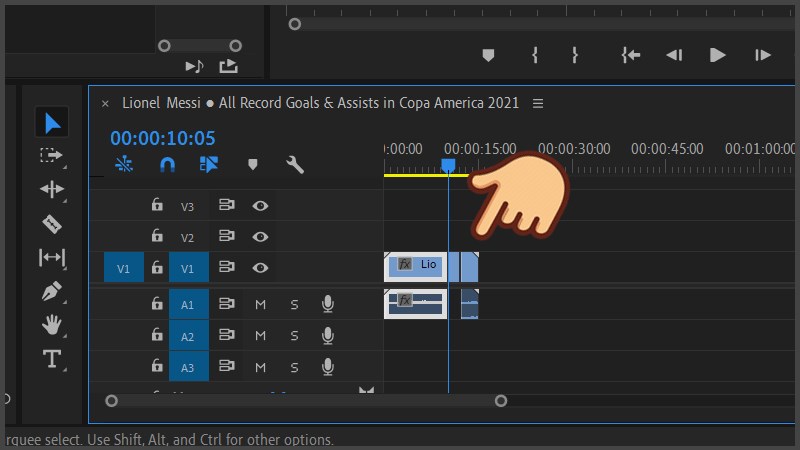This screenshot has height=450, width=800.
Task: Hide track V3 output with eye
Action: tap(260, 206)
